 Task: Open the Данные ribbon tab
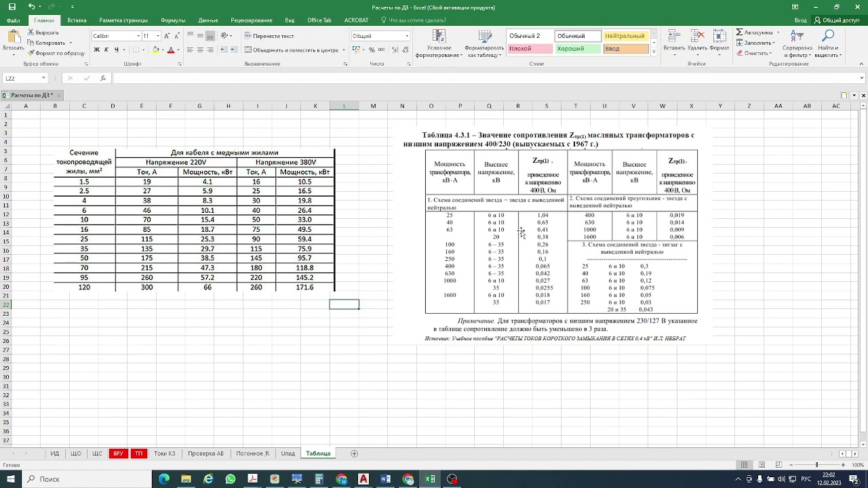pyautogui.click(x=208, y=20)
